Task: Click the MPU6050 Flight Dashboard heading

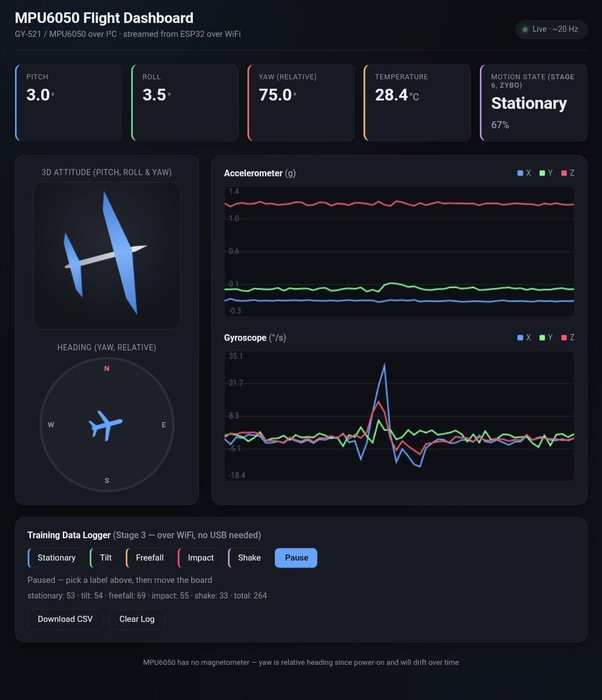Action: pos(104,18)
